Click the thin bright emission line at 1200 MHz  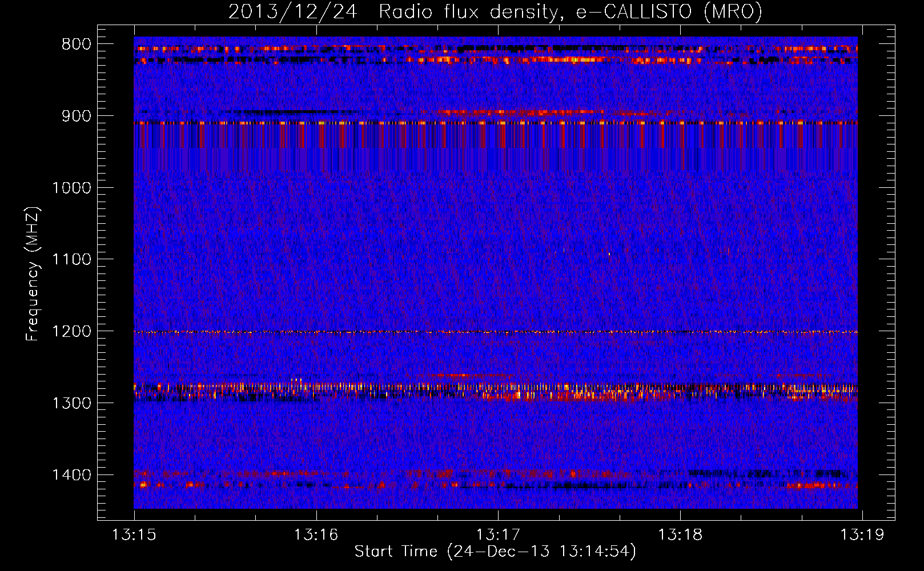pyautogui.click(x=496, y=332)
